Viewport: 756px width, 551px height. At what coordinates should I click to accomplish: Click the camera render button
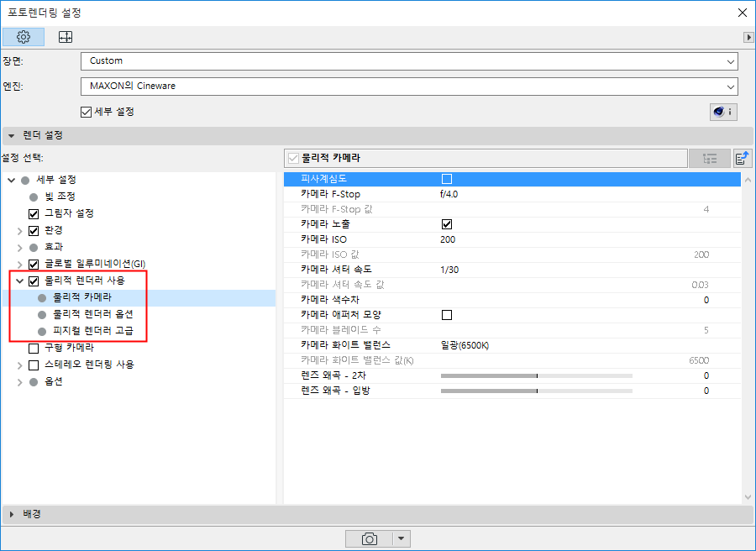pos(370,538)
